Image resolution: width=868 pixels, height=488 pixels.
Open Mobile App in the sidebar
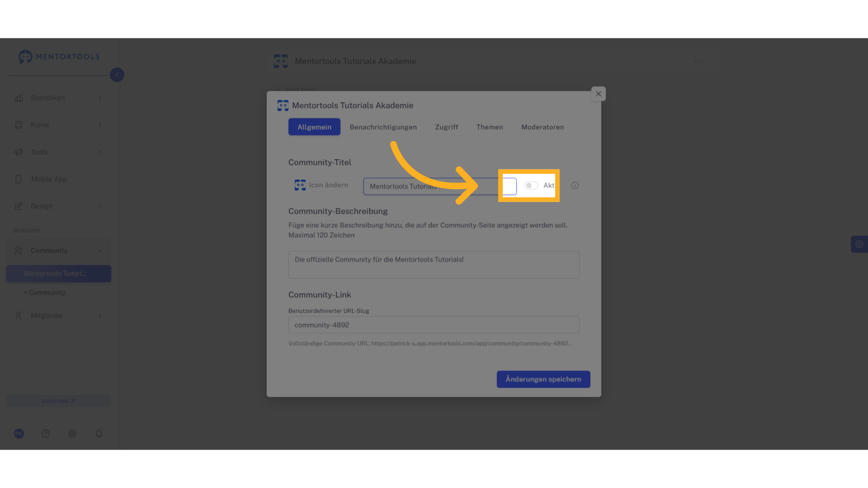[x=49, y=179]
